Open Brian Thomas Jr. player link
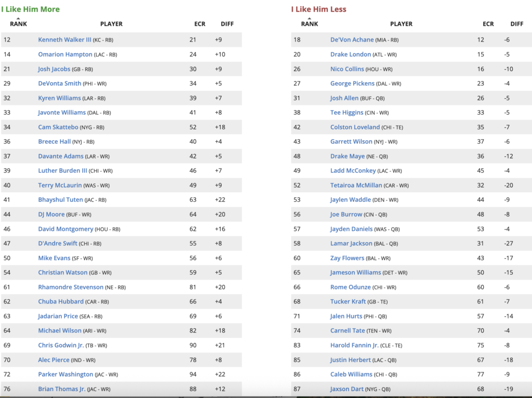This screenshot has width=532, height=398. [x=61, y=389]
